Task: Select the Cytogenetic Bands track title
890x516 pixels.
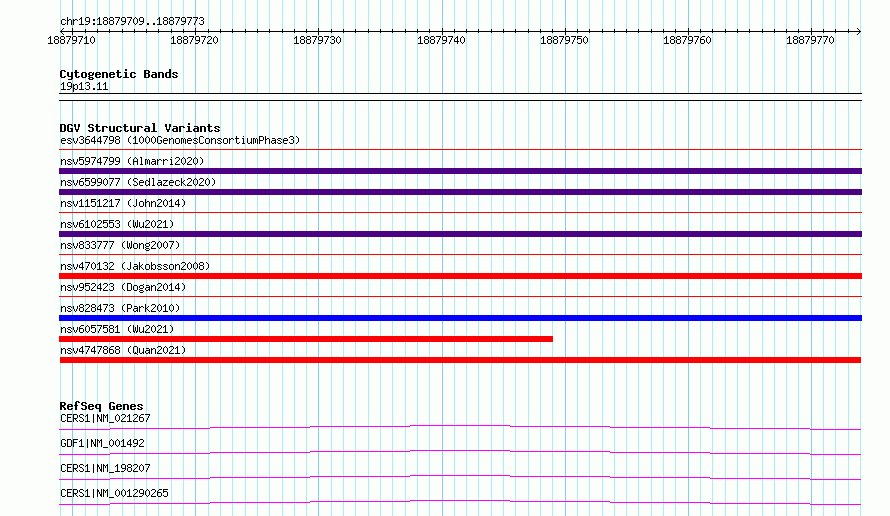Action: (x=119, y=74)
